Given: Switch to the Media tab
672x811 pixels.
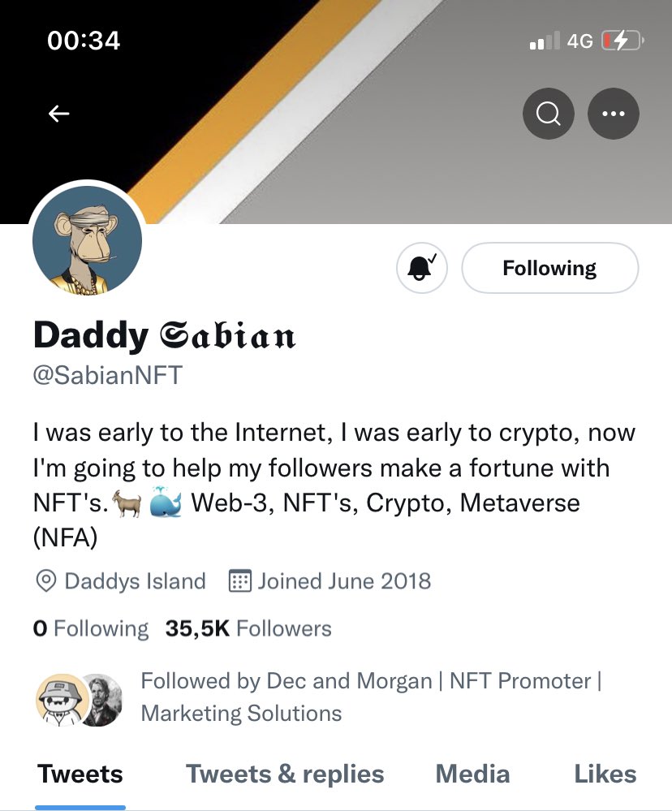Looking at the screenshot, I should (x=472, y=774).
